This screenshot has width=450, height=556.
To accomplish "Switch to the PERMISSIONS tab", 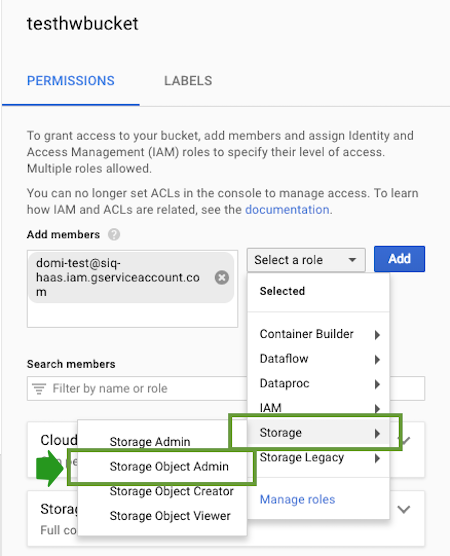I will (x=71, y=81).
